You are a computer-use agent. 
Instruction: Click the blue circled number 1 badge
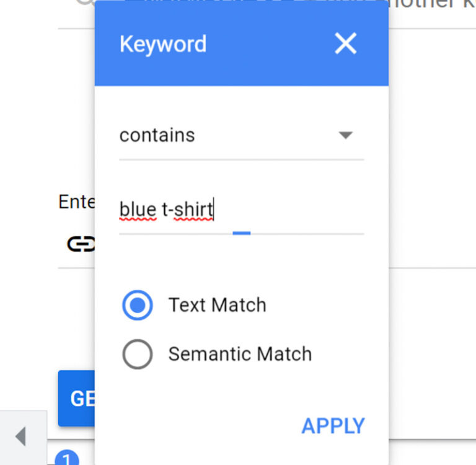coord(67,459)
